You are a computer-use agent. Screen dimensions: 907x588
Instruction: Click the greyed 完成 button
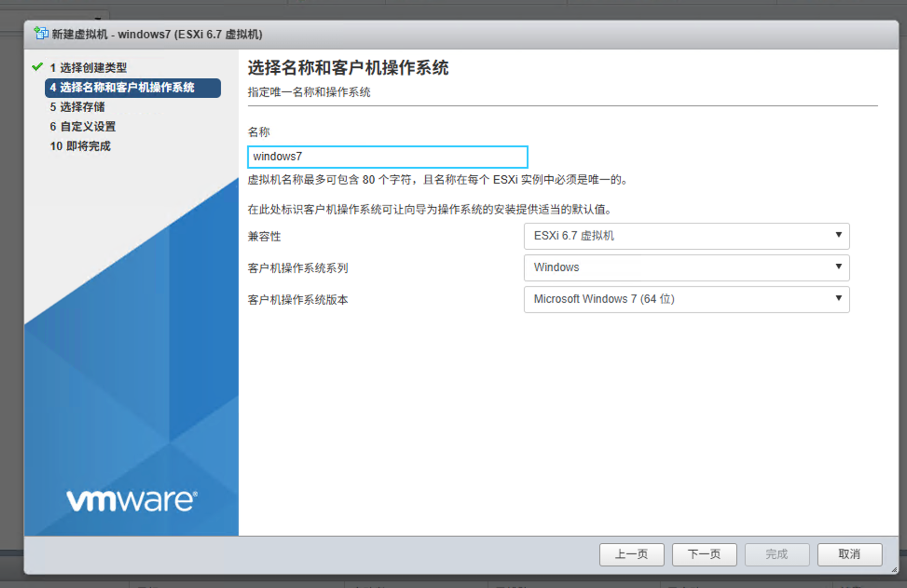[x=777, y=554]
